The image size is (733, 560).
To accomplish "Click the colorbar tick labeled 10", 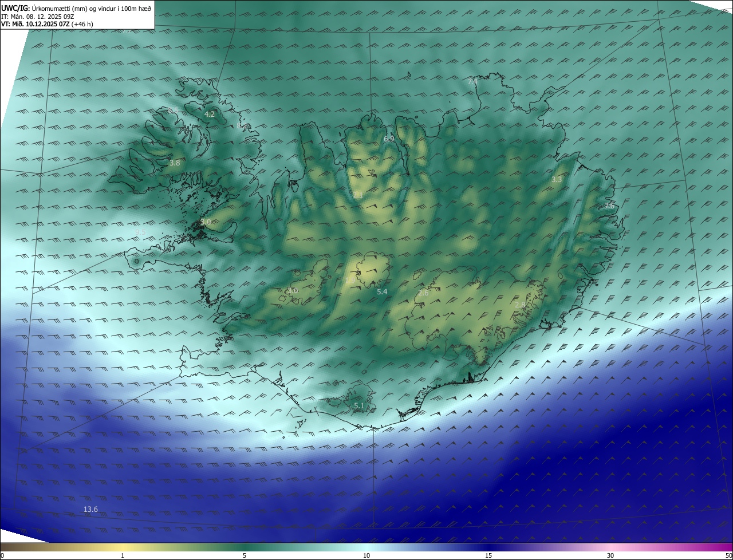I will tap(366, 555).
